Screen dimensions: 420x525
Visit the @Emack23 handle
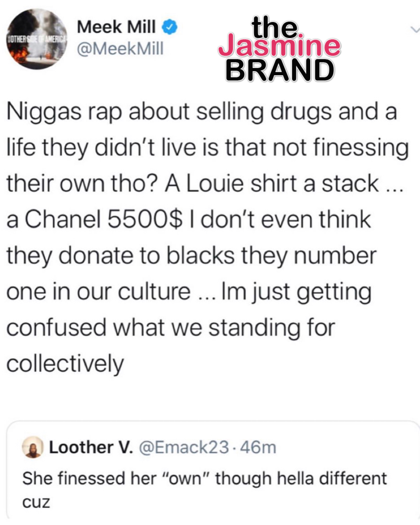(184, 447)
